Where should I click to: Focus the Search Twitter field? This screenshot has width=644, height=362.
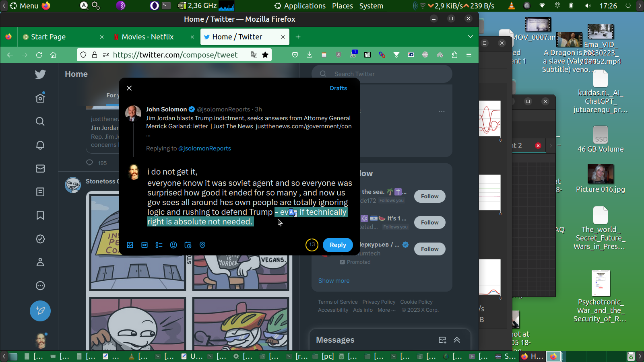(x=382, y=74)
